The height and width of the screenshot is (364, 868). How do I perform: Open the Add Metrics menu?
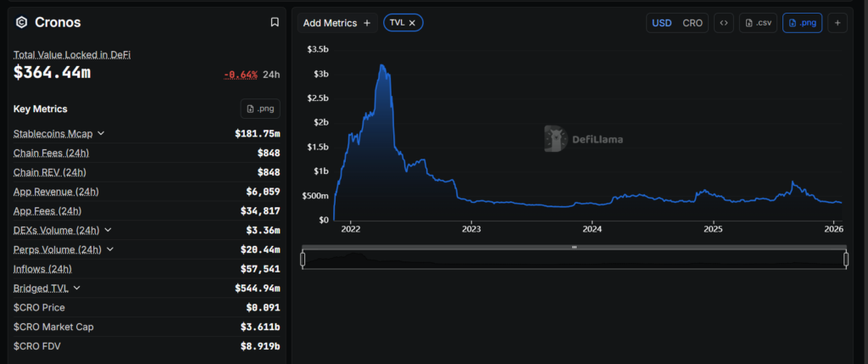click(x=337, y=23)
